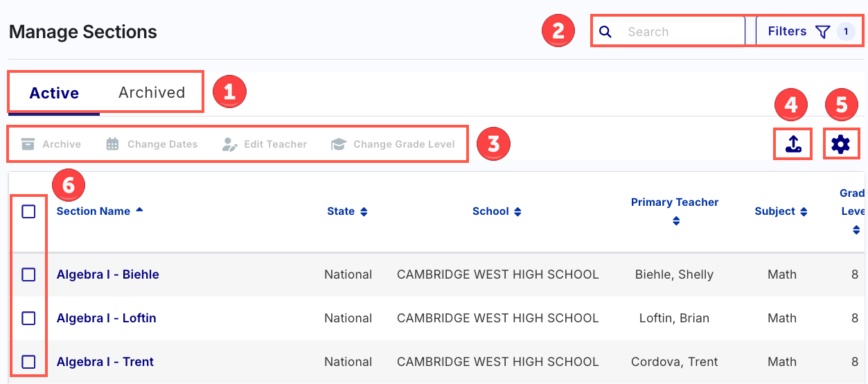Screen dimensions: 868x384
Task: Tick the select-all checkbox in header
Action: (28, 211)
